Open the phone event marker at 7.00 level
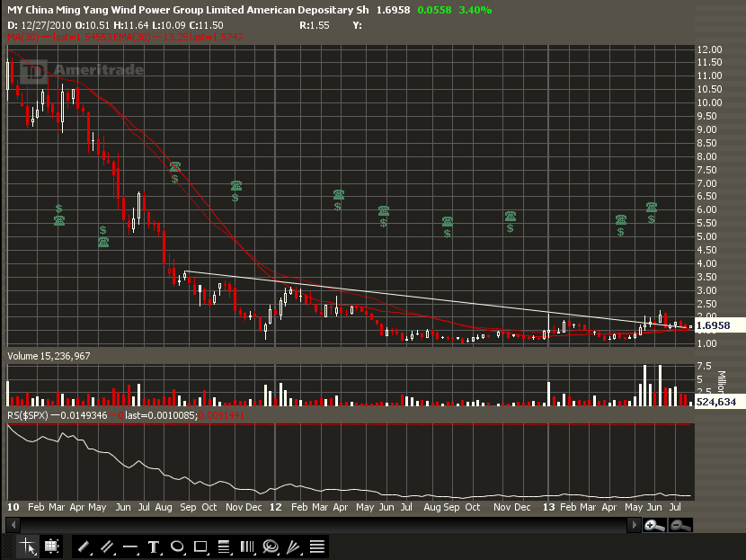 [236, 185]
